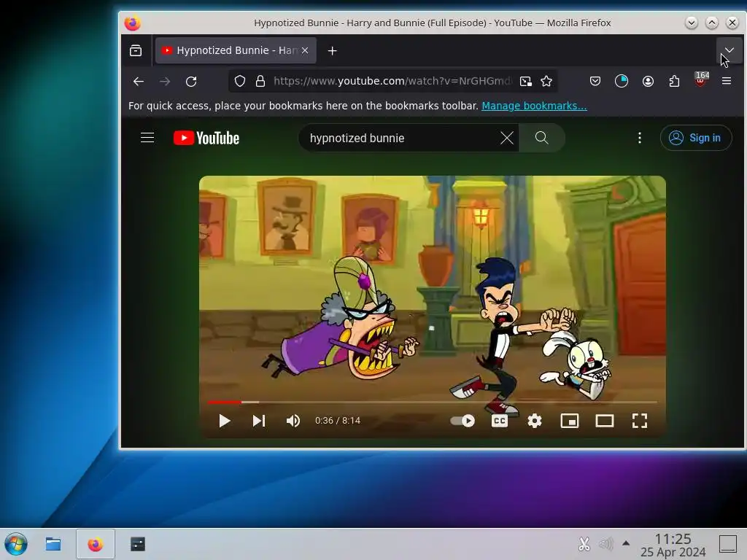Viewport: 747px width, 560px height.
Task: Open the blue circular timer extension icon
Action: point(622,82)
